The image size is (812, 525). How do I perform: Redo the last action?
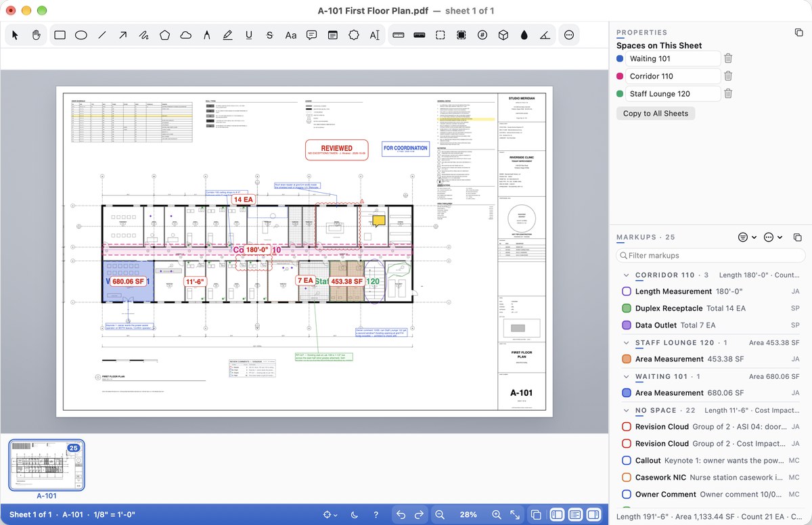point(419,515)
